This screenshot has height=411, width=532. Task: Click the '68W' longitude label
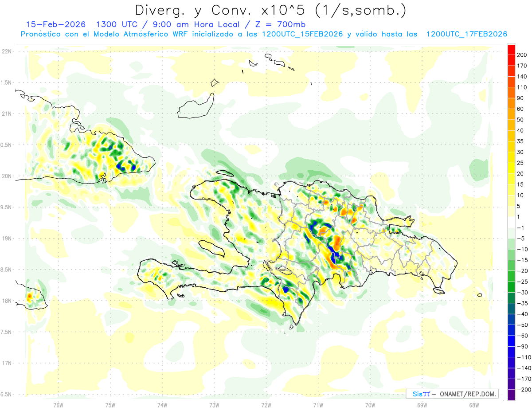[x=474, y=405]
